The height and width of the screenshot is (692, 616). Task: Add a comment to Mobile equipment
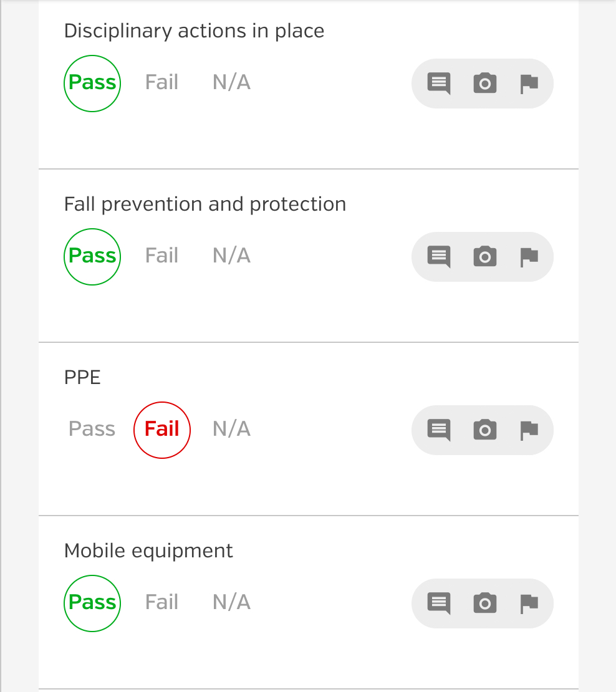pos(439,603)
